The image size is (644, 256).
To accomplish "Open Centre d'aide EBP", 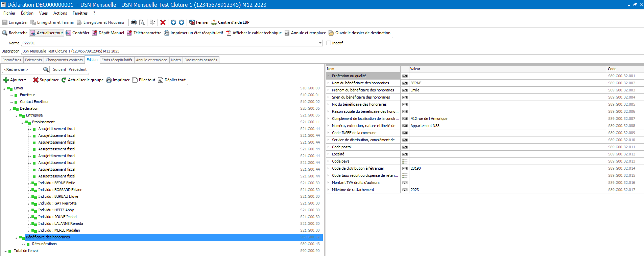I will [x=230, y=22].
